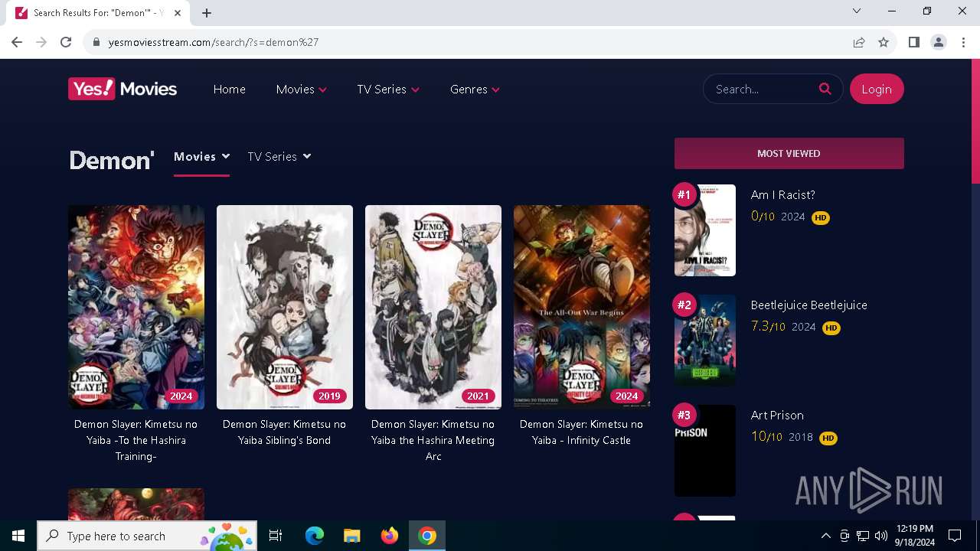Launch Firefox from taskbar
980x551 pixels.
click(x=389, y=536)
